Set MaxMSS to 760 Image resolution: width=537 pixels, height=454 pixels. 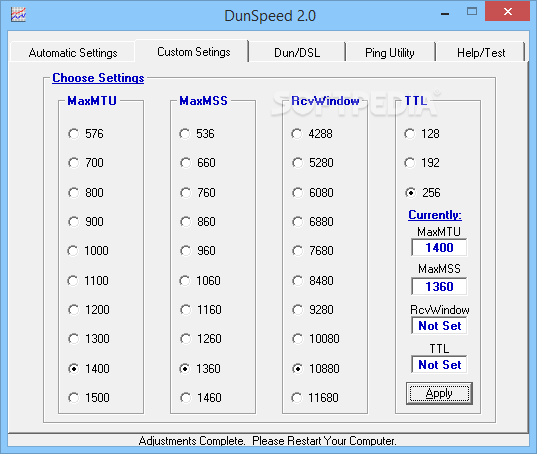(x=198, y=192)
